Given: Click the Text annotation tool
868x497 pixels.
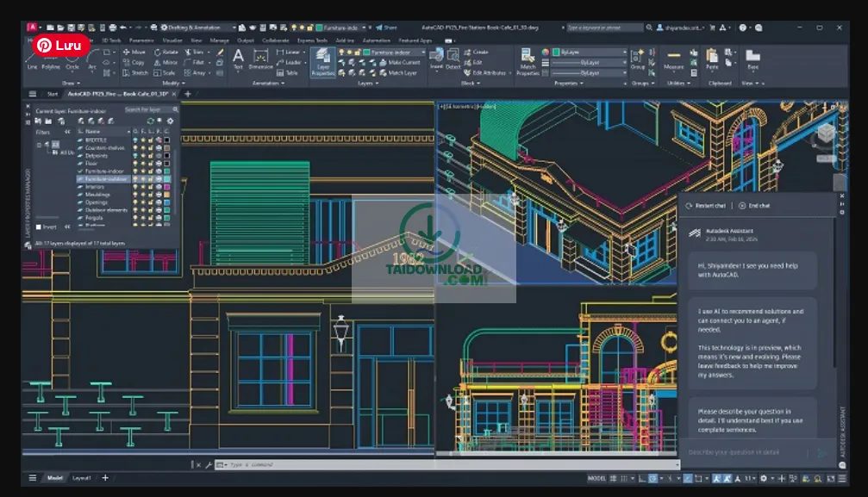Looking at the screenshot, I should pos(239,58).
